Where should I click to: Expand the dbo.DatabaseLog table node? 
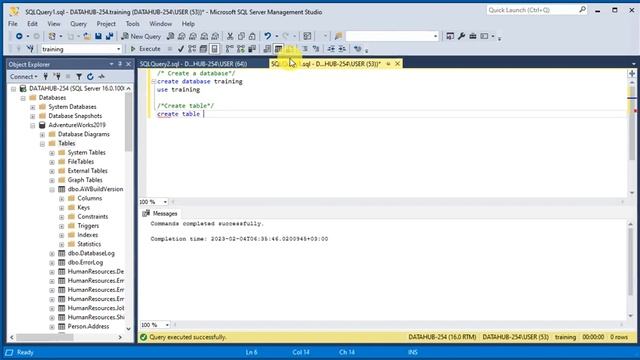pyautogui.click(x=52, y=253)
